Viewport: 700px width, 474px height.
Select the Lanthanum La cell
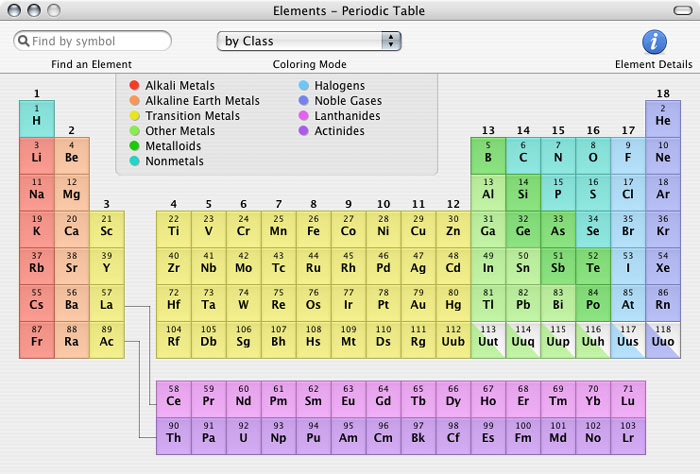[107, 303]
